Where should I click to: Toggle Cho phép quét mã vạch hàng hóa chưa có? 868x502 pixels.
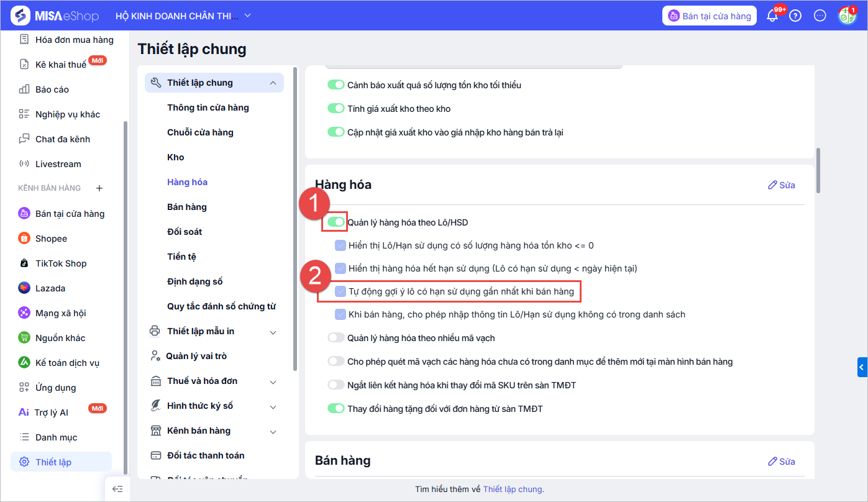[x=336, y=362]
